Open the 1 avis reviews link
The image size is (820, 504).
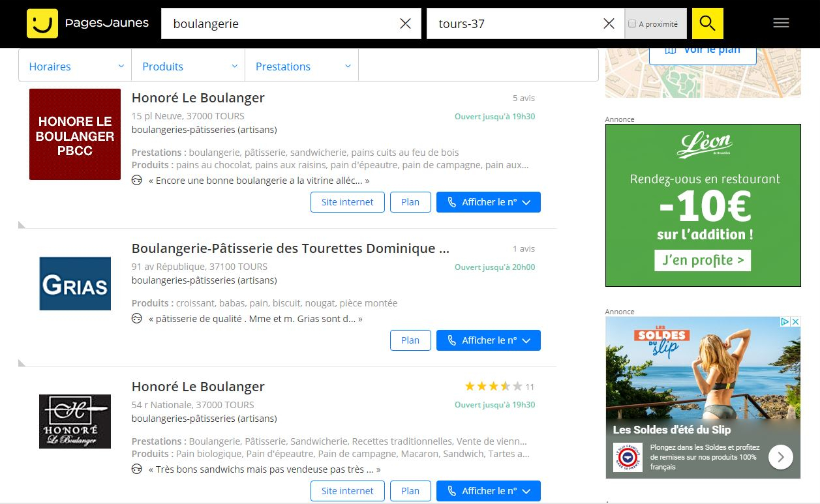[x=524, y=249]
